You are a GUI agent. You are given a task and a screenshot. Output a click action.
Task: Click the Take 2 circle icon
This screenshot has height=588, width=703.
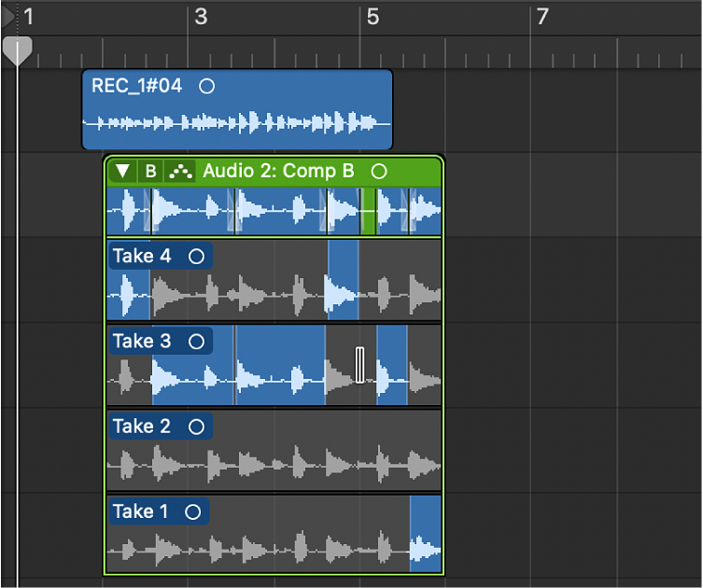click(x=196, y=427)
